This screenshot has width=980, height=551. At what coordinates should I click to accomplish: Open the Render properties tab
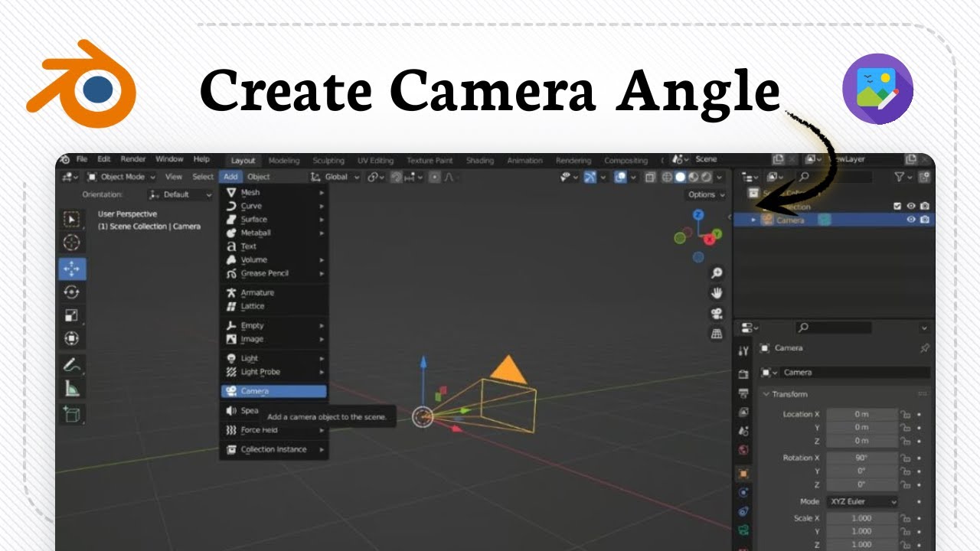click(x=743, y=375)
